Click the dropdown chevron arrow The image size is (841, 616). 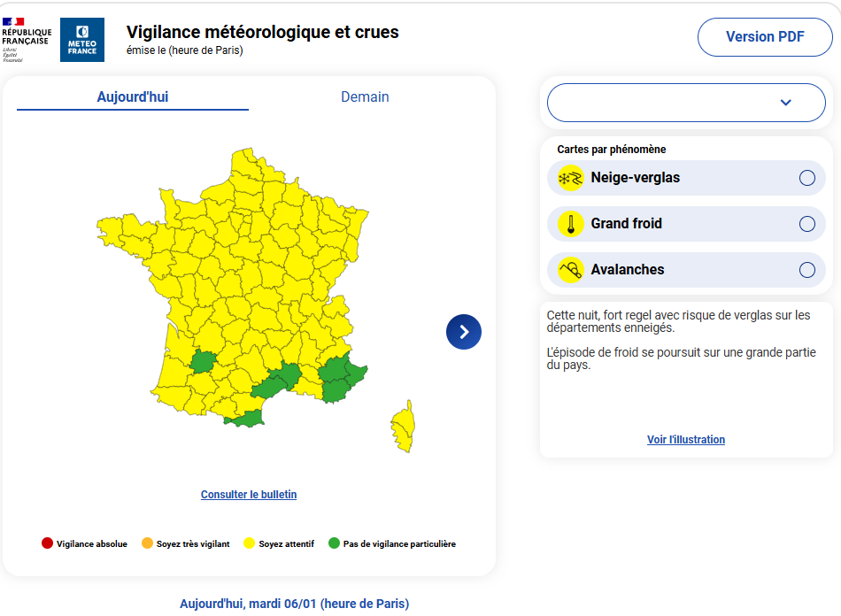(785, 103)
